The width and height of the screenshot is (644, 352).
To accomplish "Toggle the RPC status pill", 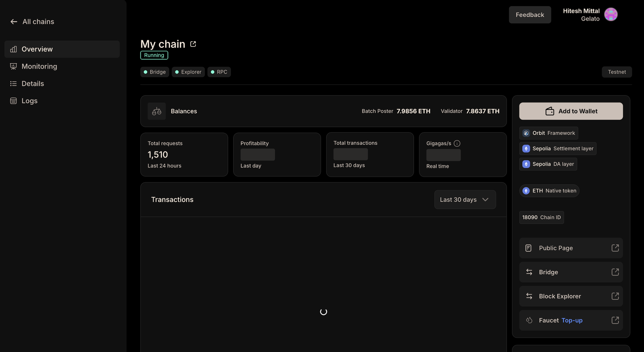I will (x=219, y=72).
